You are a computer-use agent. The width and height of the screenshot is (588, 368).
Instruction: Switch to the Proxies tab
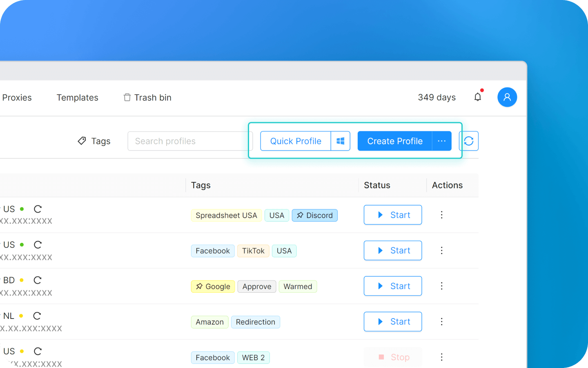(x=17, y=97)
